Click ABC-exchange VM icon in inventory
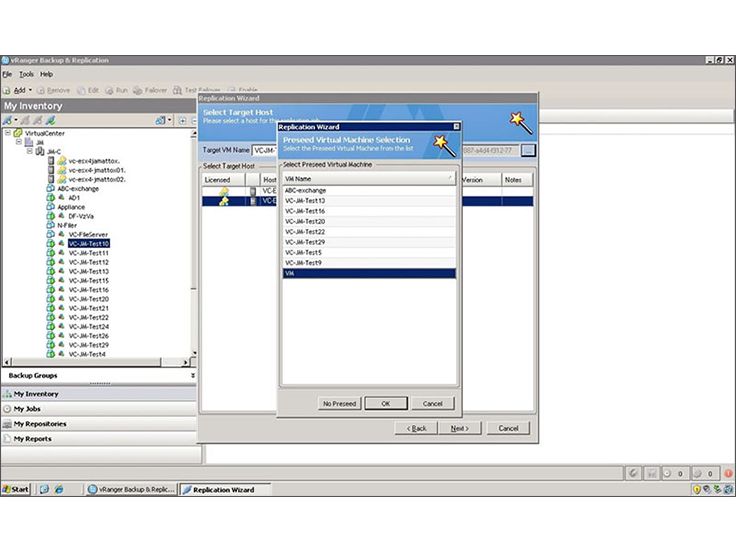736x552 pixels. pyautogui.click(x=51, y=189)
